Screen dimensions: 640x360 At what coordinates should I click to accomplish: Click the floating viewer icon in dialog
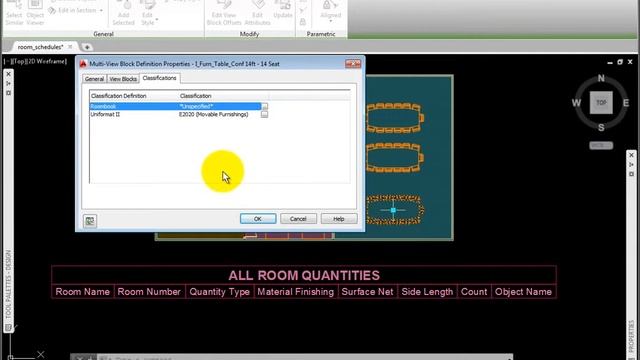tap(90, 221)
